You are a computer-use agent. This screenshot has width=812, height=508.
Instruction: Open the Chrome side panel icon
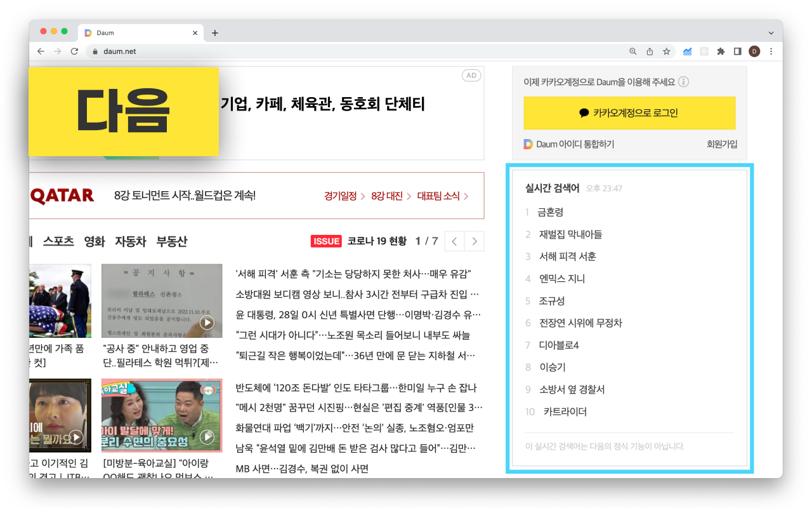click(737, 51)
